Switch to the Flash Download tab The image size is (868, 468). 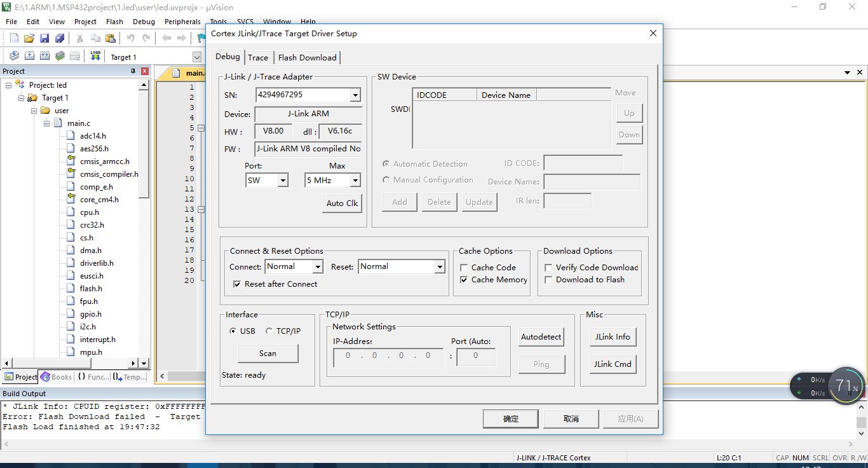click(x=308, y=57)
